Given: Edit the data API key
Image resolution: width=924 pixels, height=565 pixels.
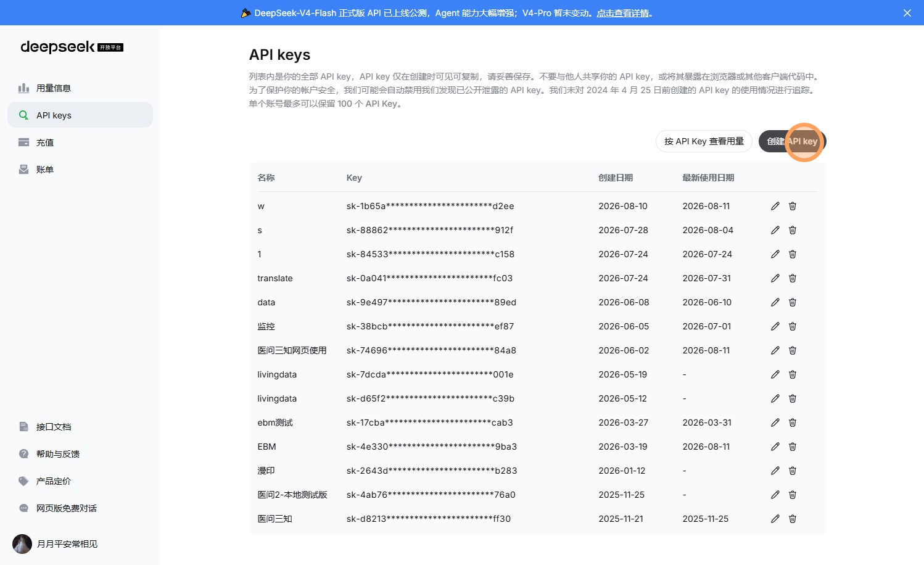Looking at the screenshot, I should click(x=775, y=302).
